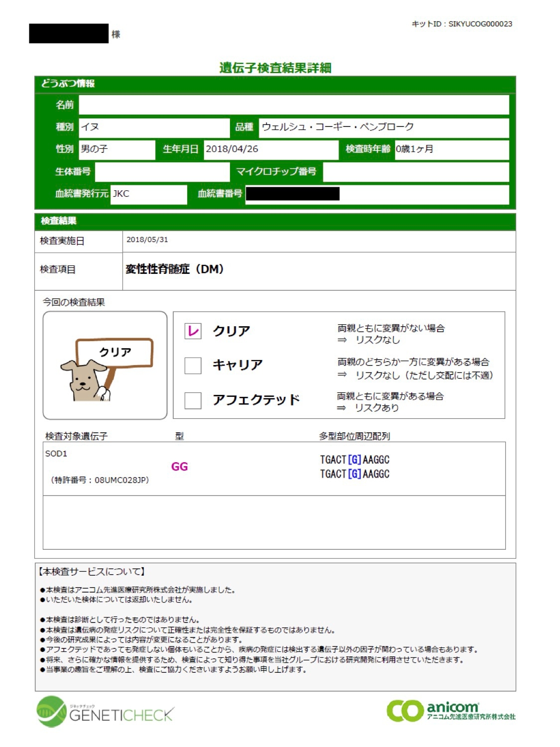Click the 今回の検査結果 heading
560x747 pixels.
click(x=74, y=302)
